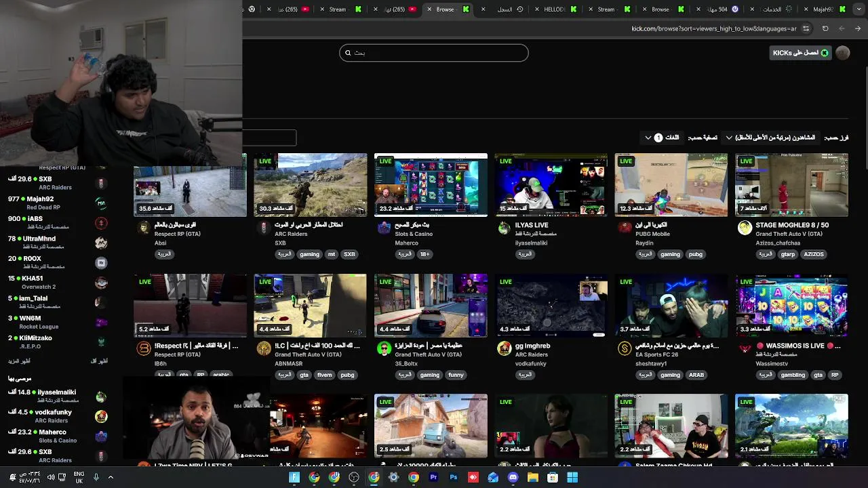The image size is (868, 488).
Task: Click ENG UK language switcher in the system tray
Action: (x=79, y=477)
